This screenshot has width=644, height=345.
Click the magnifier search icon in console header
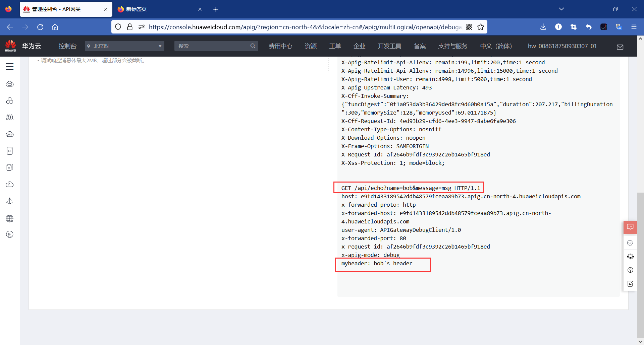point(253,46)
